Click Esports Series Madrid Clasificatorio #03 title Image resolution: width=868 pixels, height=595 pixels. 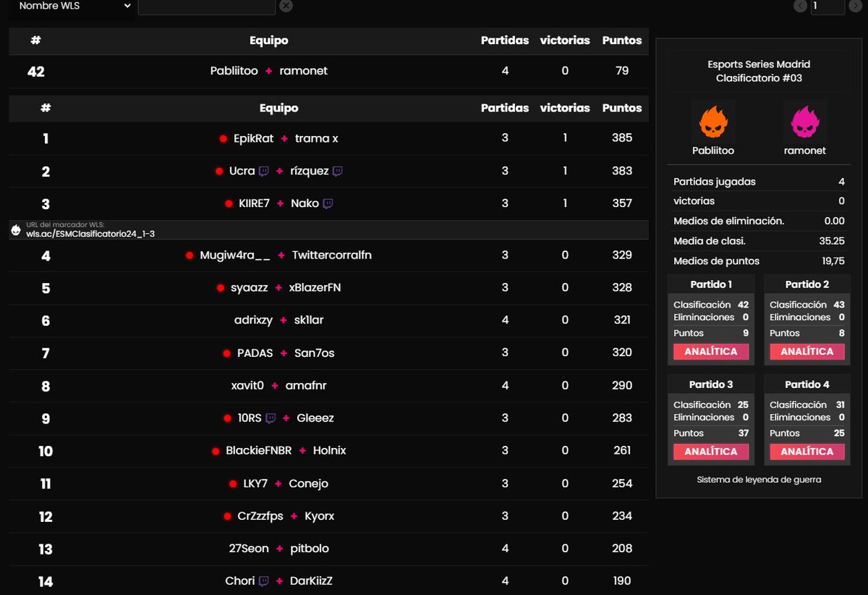pos(759,71)
